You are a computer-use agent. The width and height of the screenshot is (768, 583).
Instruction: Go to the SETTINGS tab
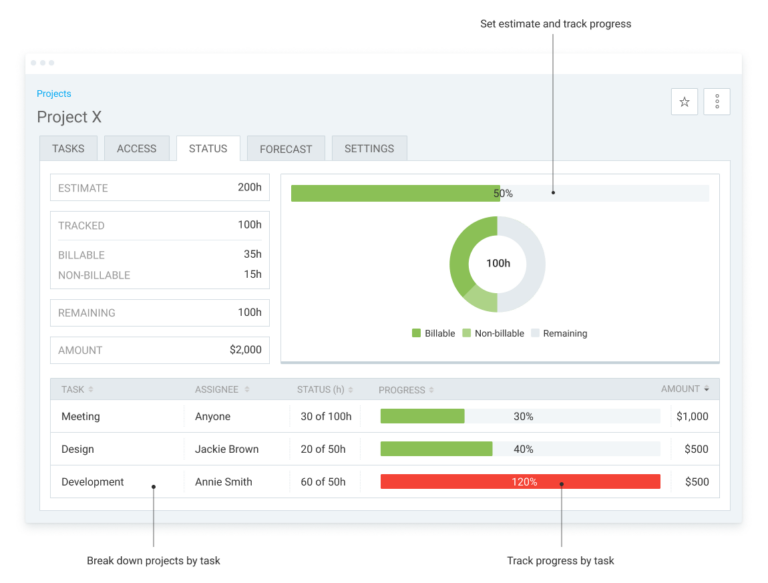tap(369, 148)
